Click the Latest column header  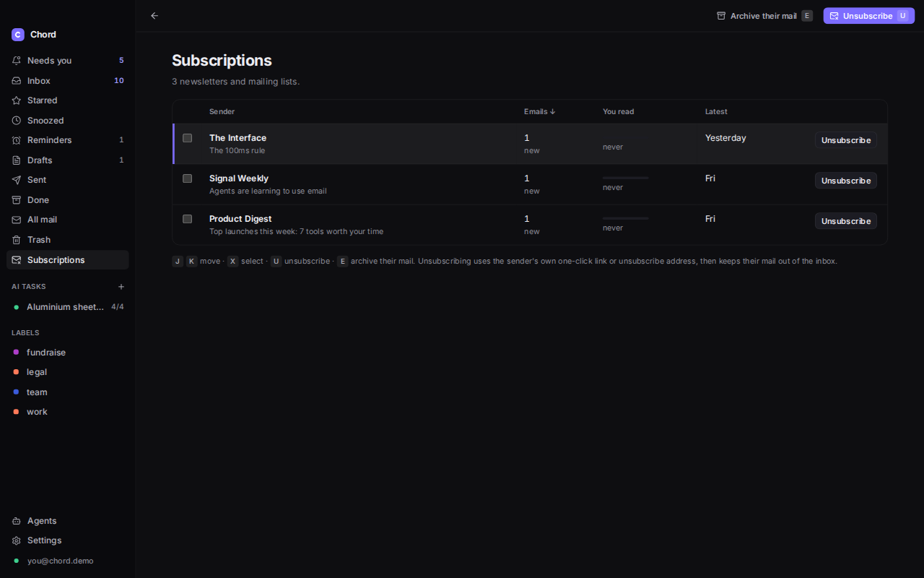(x=716, y=112)
